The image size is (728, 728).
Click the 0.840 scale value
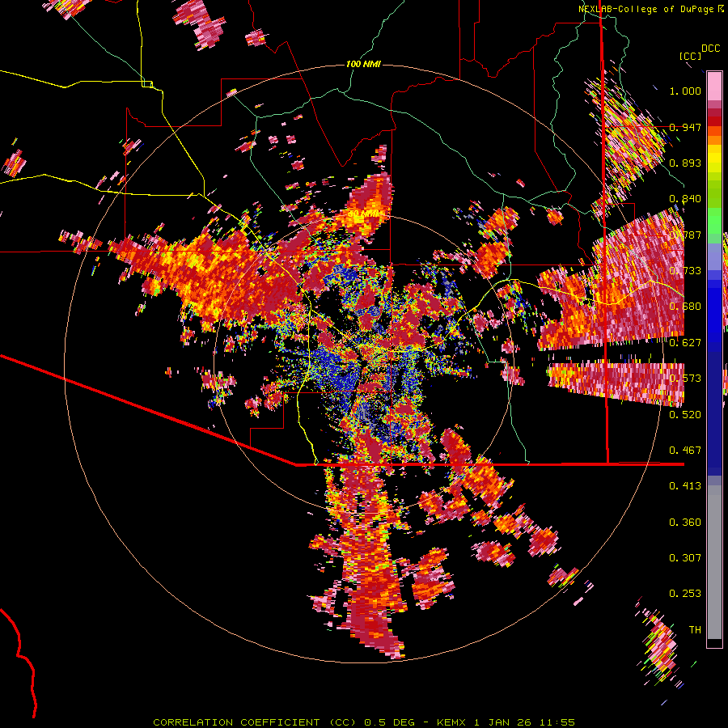pyautogui.click(x=685, y=199)
